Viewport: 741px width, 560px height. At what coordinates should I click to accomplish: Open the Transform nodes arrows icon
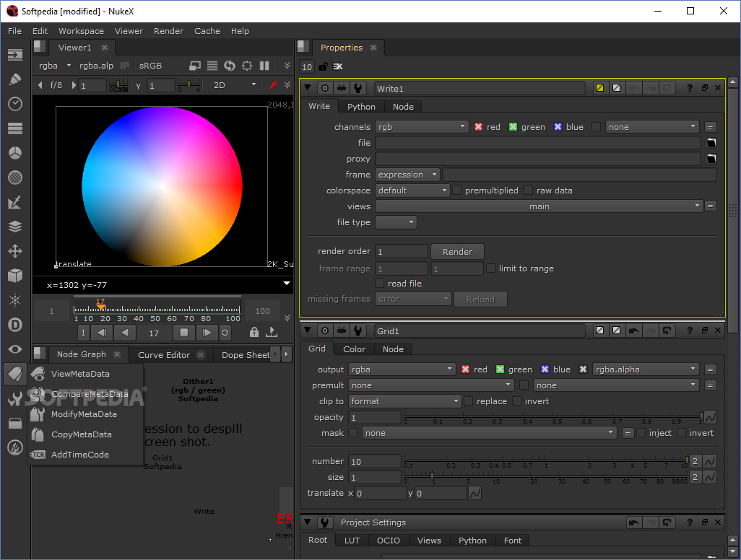click(x=15, y=251)
